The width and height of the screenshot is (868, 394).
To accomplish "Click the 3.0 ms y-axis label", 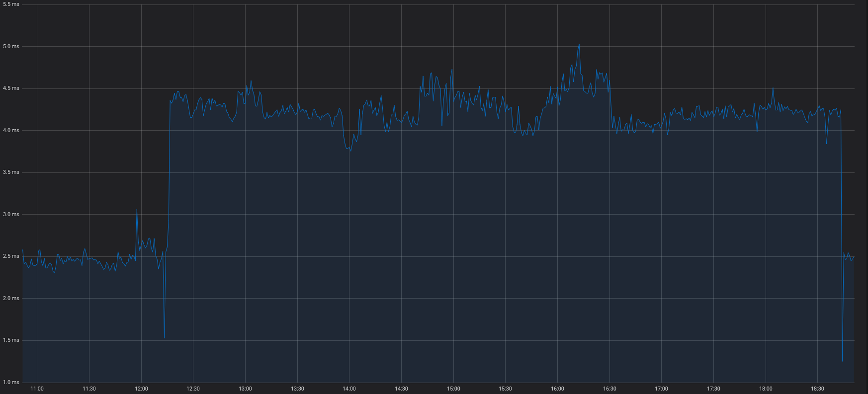I will click(11, 214).
